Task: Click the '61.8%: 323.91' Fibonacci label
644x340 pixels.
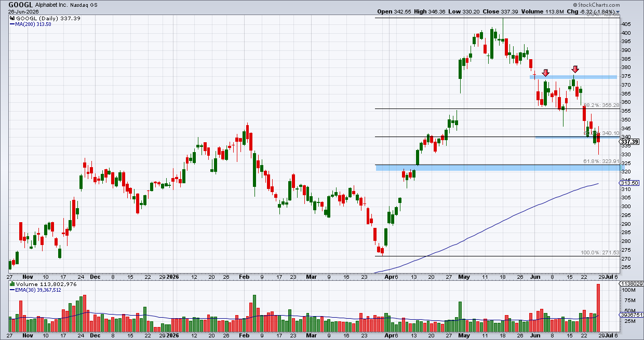Action: 601,162
